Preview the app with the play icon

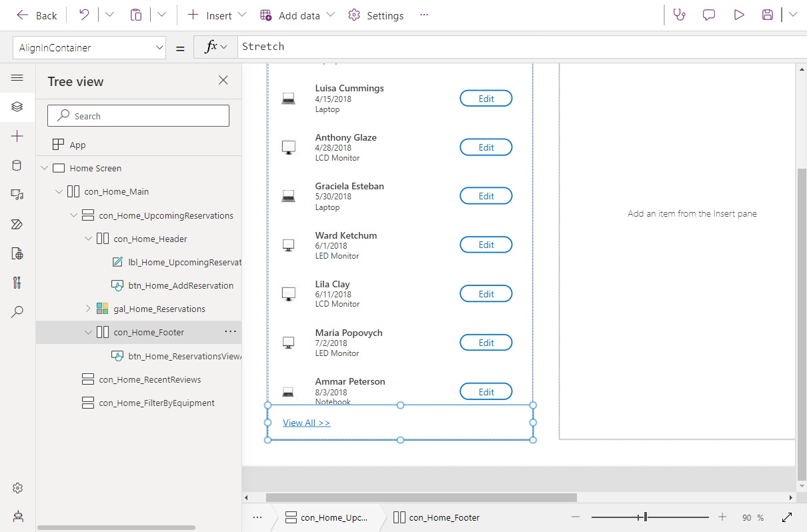[x=738, y=15]
